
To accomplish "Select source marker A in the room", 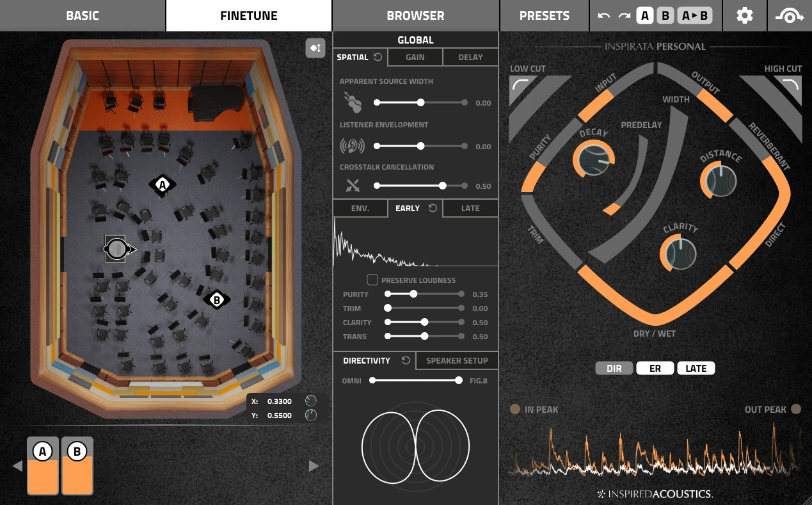I will tap(163, 185).
